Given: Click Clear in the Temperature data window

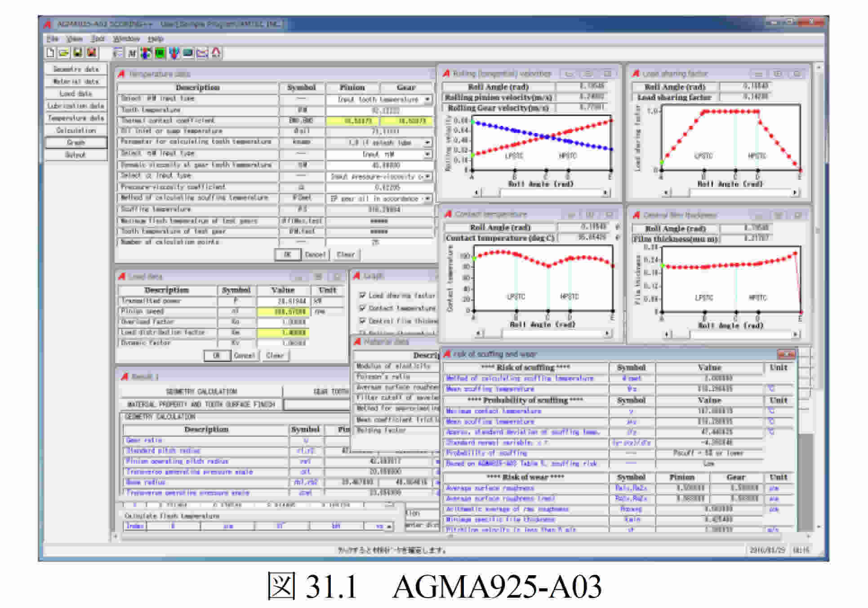Looking at the screenshot, I should (346, 254).
